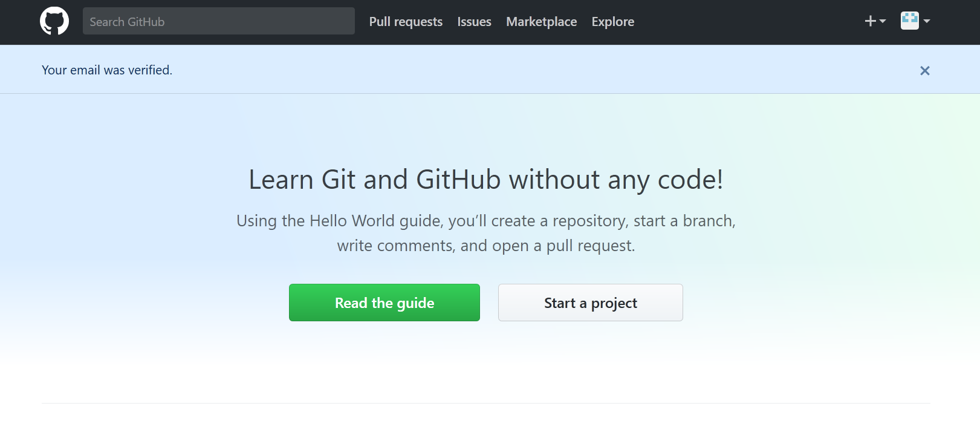Viewport: 980px width, 432px height.
Task: Click the "Learn Git and GitHub" heading
Action: pyautogui.click(x=485, y=180)
